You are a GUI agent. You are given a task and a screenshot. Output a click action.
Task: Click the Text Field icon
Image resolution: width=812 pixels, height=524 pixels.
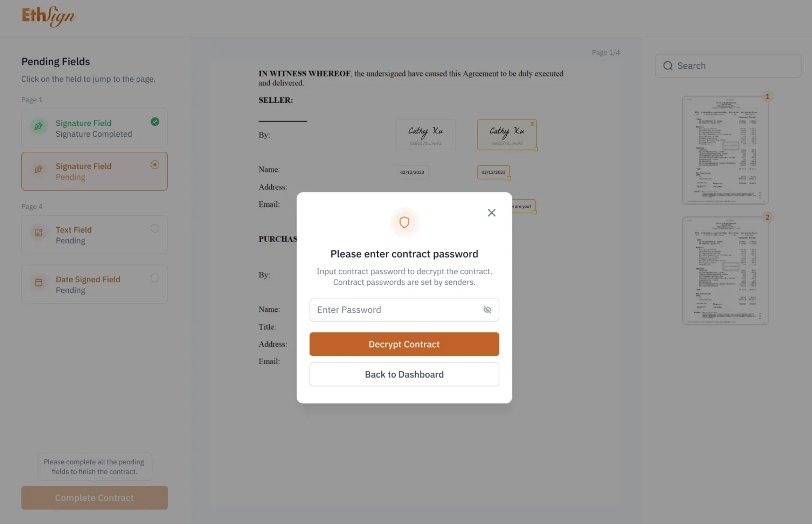pyautogui.click(x=39, y=233)
